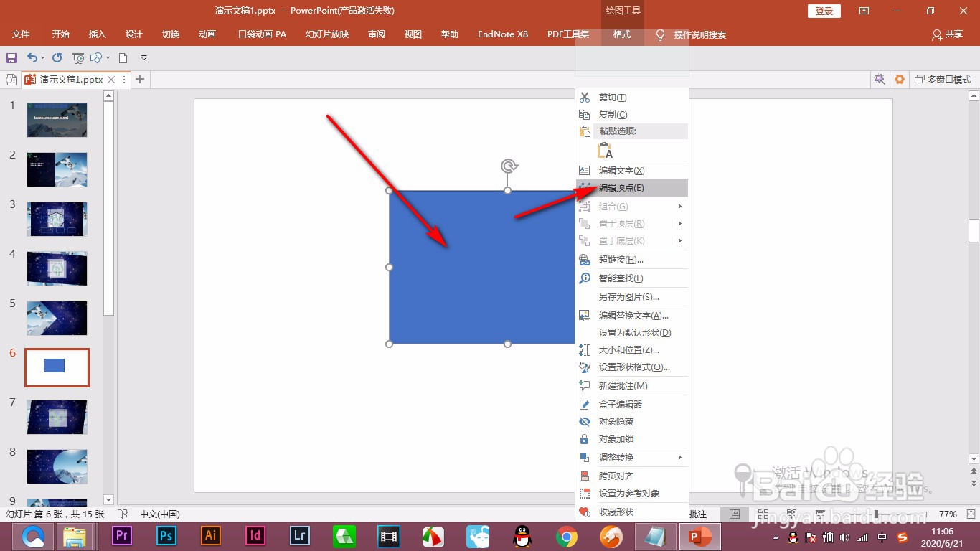Choose 智能查找 in context menu
Screen dimensions: 980x551
coord(632,278)
